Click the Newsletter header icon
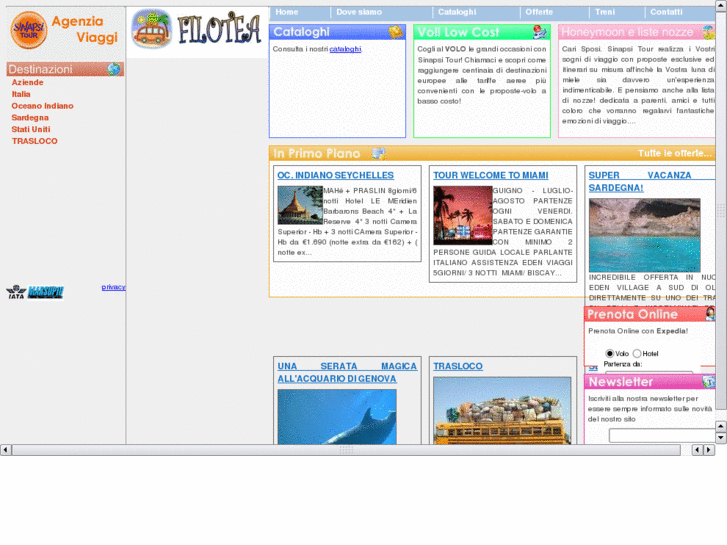727x545 pixels. pyautogui.click(x=708, y=382)
